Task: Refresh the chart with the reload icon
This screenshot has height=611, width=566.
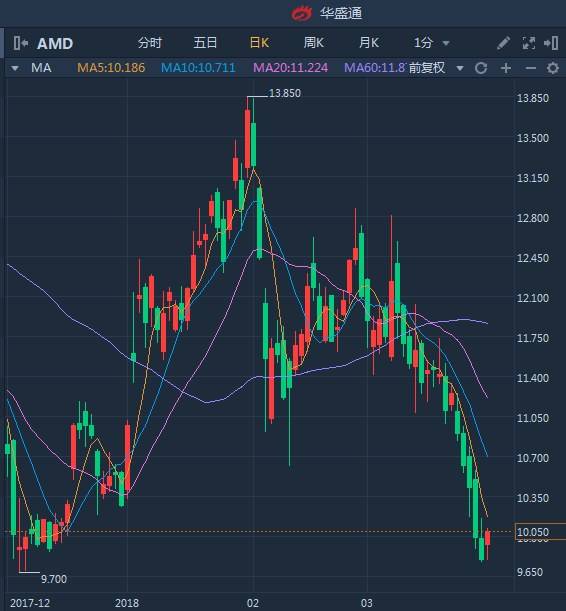Action: (x=481, y=68)
